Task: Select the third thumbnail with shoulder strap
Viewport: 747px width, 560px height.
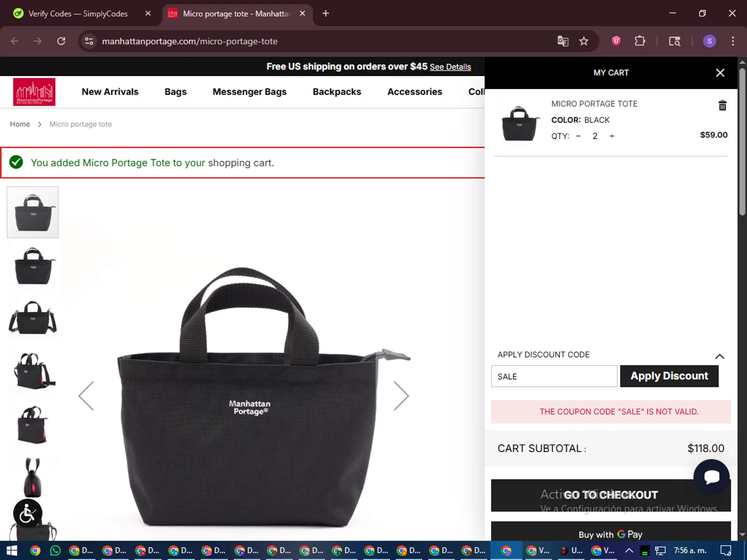Action: (33, 318)
